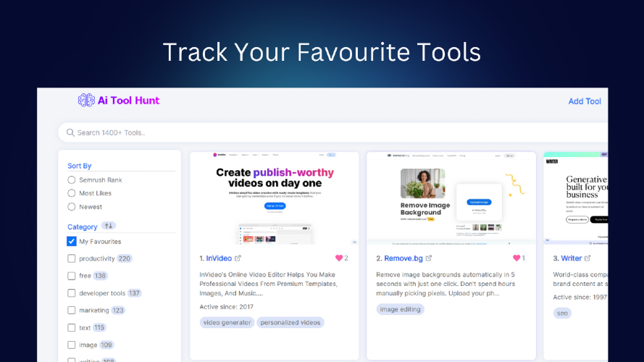Open Remove.bg external link icon
644x362 pixels.
tap(429, 258)
